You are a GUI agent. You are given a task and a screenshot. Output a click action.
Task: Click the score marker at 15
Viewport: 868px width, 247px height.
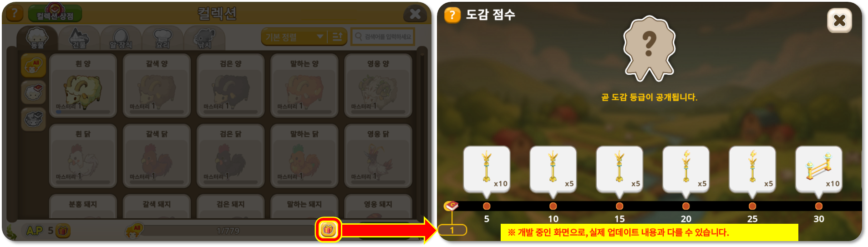(x=619, y=206)
